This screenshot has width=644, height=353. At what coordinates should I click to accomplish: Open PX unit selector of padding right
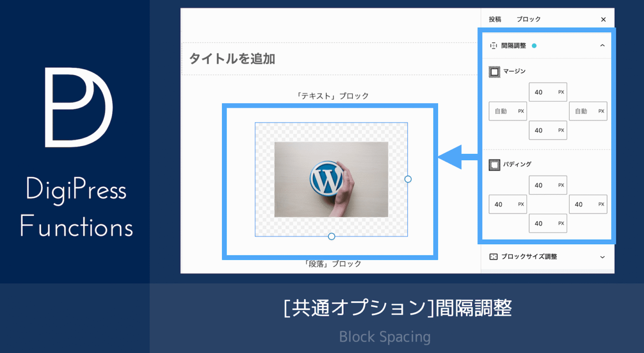[601, 204]
